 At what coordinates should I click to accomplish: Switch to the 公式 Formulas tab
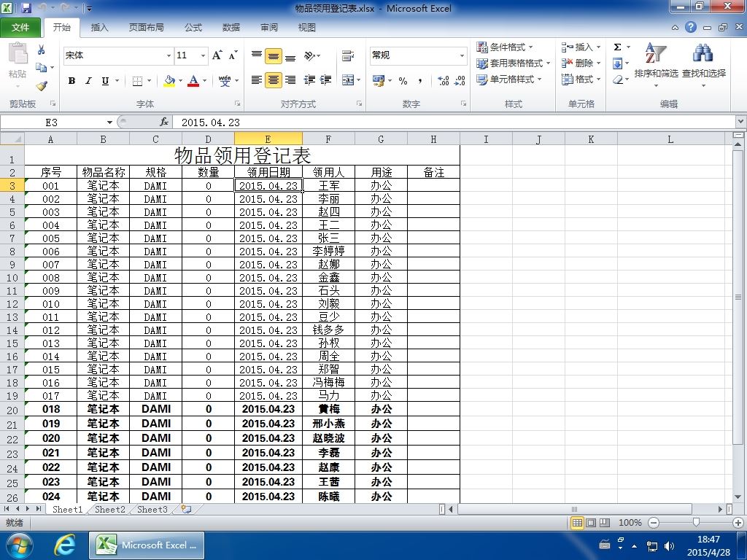click(193, 28)
